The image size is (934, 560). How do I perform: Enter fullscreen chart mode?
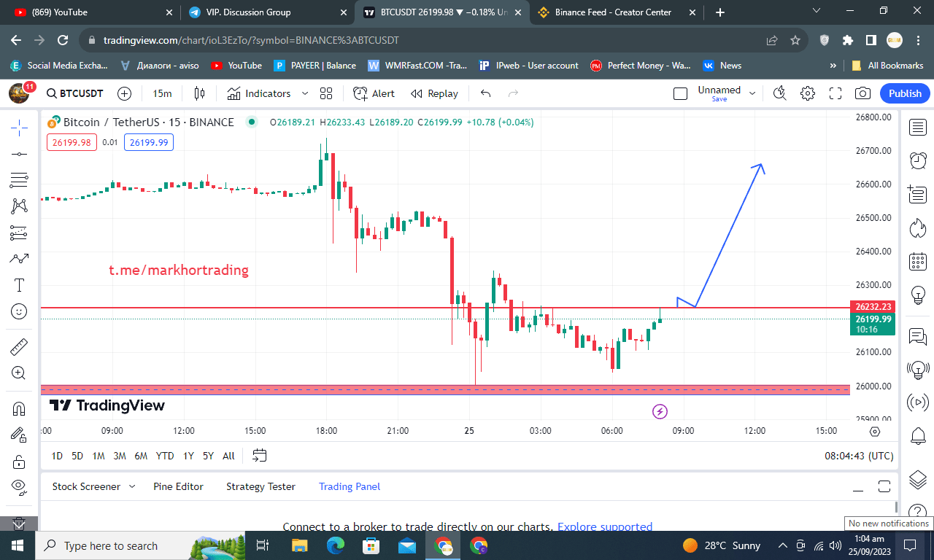coord(835,93)
